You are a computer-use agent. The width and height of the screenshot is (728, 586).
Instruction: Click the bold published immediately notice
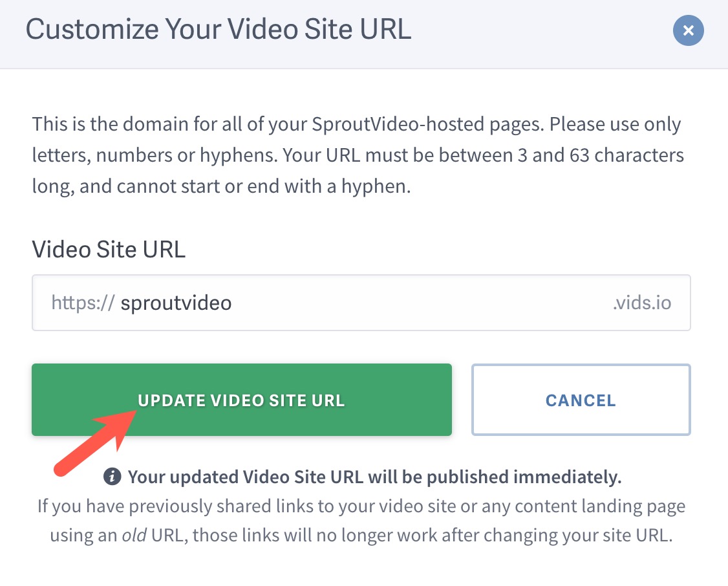click(x=374, y=477)
